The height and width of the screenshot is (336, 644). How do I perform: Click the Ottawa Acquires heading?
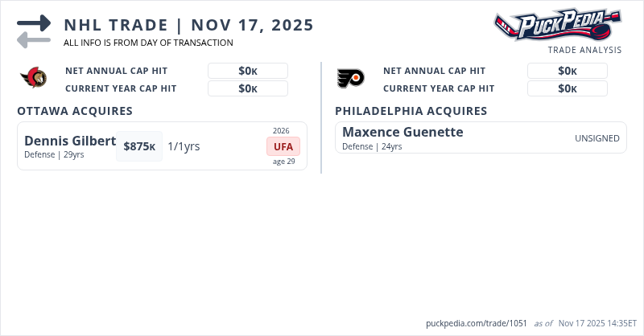pyautogui.click(x=75, y=111)
